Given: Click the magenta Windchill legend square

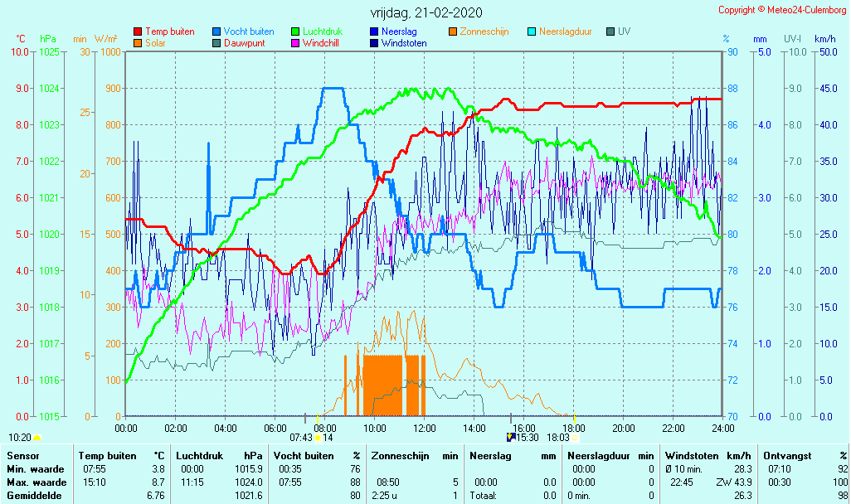Looking at the screenshot, I should tap(296, 43).
